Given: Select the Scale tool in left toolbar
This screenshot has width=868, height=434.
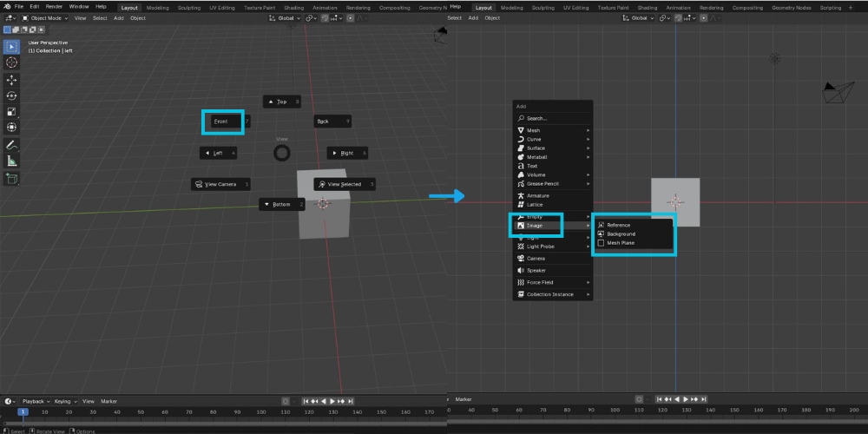Looking at the screenshot, I should click(x=11, y=112).
